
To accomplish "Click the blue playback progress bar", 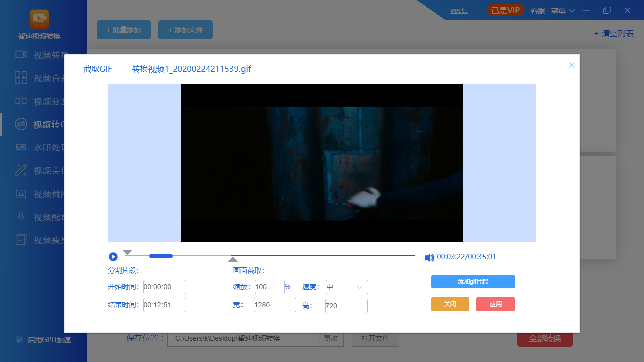I will click(161, 256).
